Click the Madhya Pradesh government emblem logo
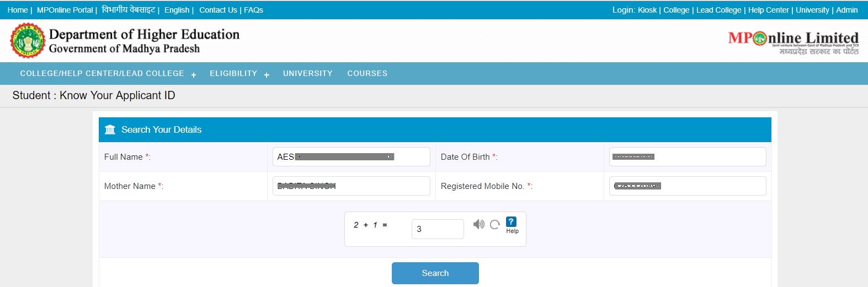The image size is (868, 287). (28, 41)
